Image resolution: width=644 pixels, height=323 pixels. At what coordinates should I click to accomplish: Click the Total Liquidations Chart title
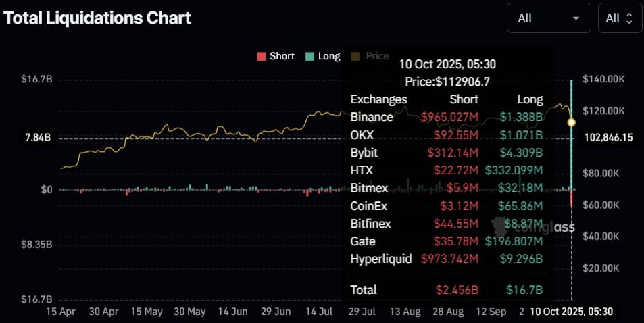[97, 18]
